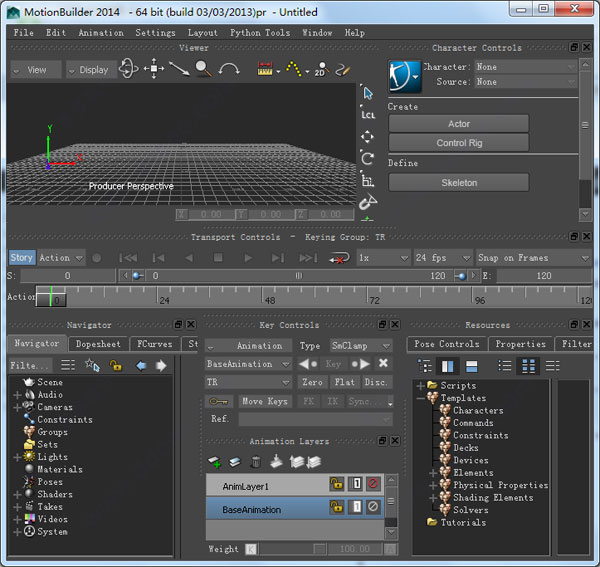Viewport: 600px width, 567px height.
Task: Select the pointer Select tool in viewer sidebar
Action: click(x=368, y=93)
